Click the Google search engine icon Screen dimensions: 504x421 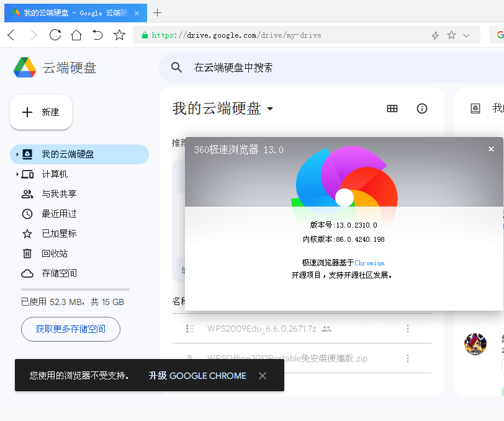[x=500, y=35]
